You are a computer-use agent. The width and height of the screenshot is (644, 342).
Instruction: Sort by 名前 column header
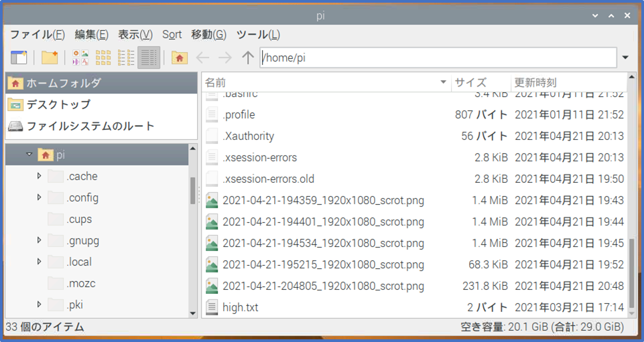click(x=326, y=82)
